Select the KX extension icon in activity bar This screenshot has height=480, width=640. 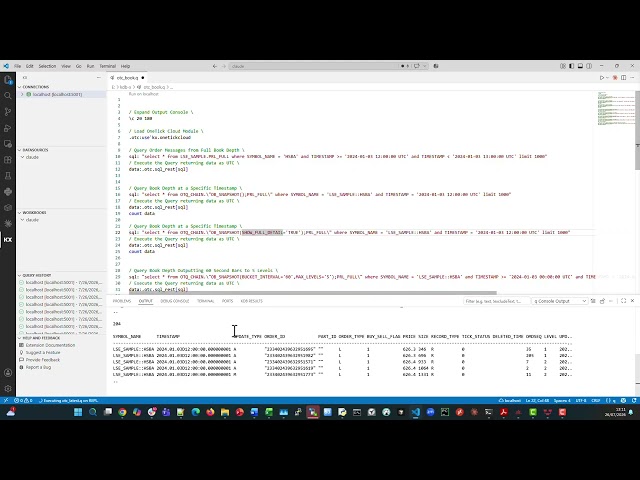point(8,240)
